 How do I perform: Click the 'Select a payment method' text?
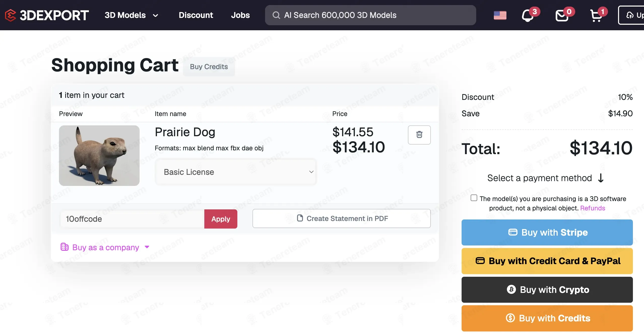(539, 178)
